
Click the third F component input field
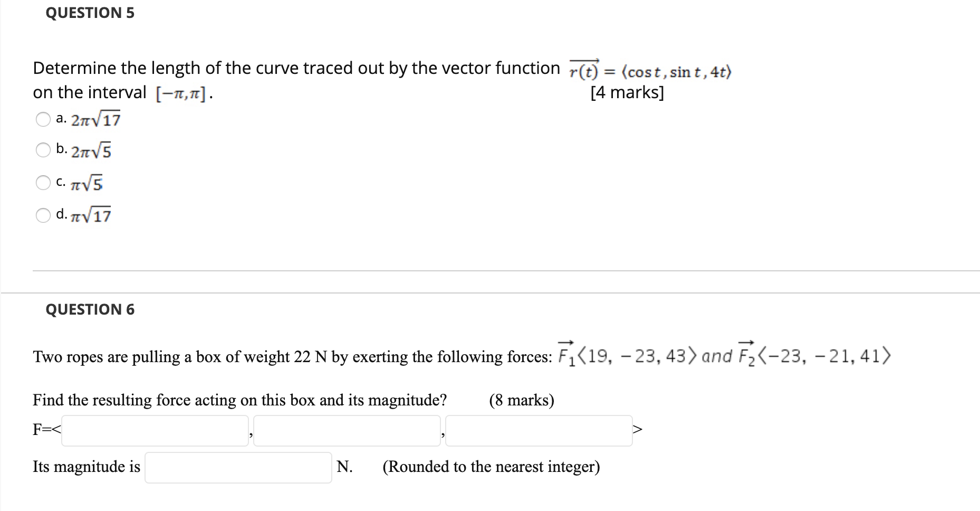pyautogui.click(x=538, y=430)
